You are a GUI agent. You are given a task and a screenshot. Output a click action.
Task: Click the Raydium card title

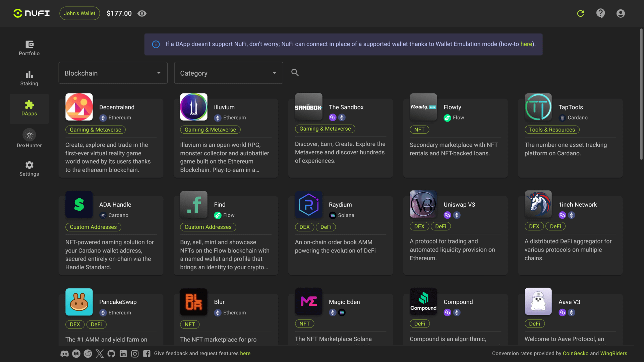click(340, 204)
